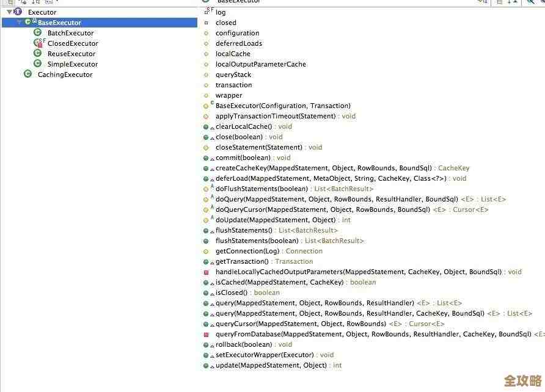Image resolution: width=545 pixels, height=392 pixels.
Task: Click the CachingExecutor class icon
Action: point(27,74)
